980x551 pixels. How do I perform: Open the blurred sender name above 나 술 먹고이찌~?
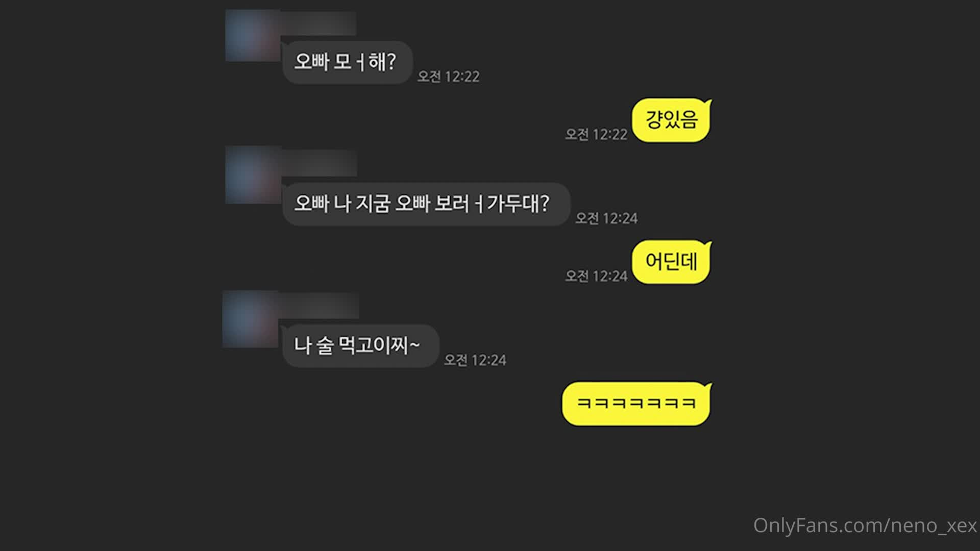pyautogui.click(x=320, y=306)
